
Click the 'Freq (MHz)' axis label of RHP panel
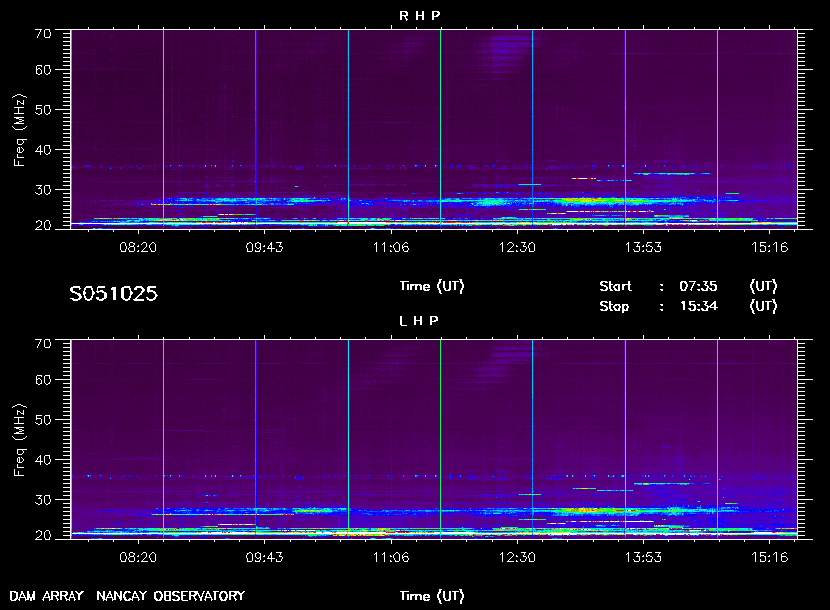coord(20,130)
